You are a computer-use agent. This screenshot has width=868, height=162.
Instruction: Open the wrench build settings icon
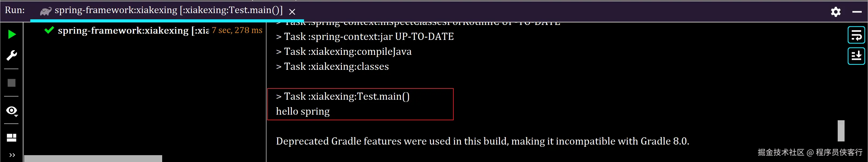(x=12, y=55)
